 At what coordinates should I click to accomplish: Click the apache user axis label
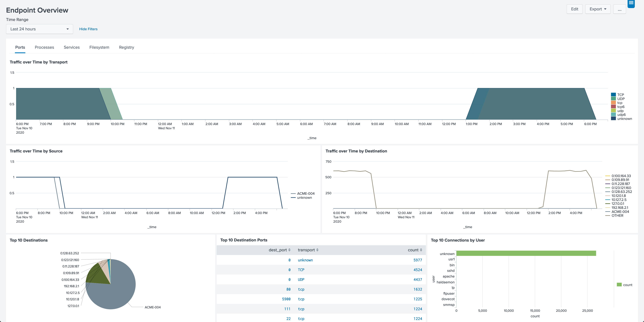[448, 277]
